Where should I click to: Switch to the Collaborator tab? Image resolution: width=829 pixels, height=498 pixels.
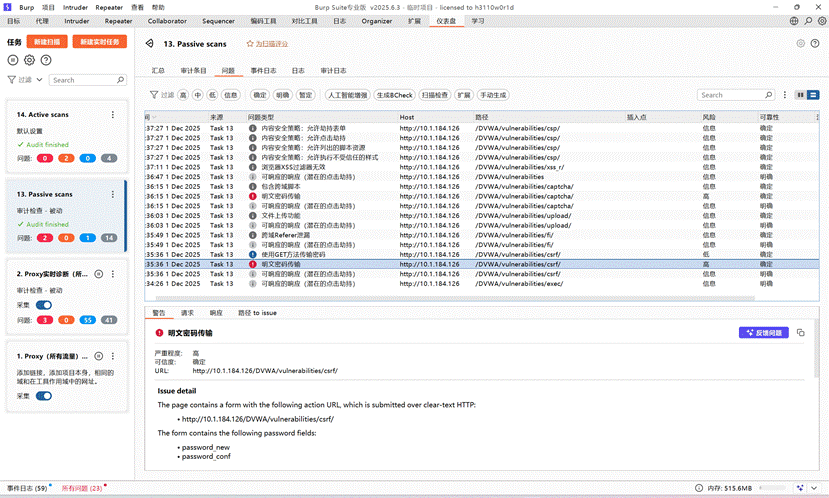(167, 21)
